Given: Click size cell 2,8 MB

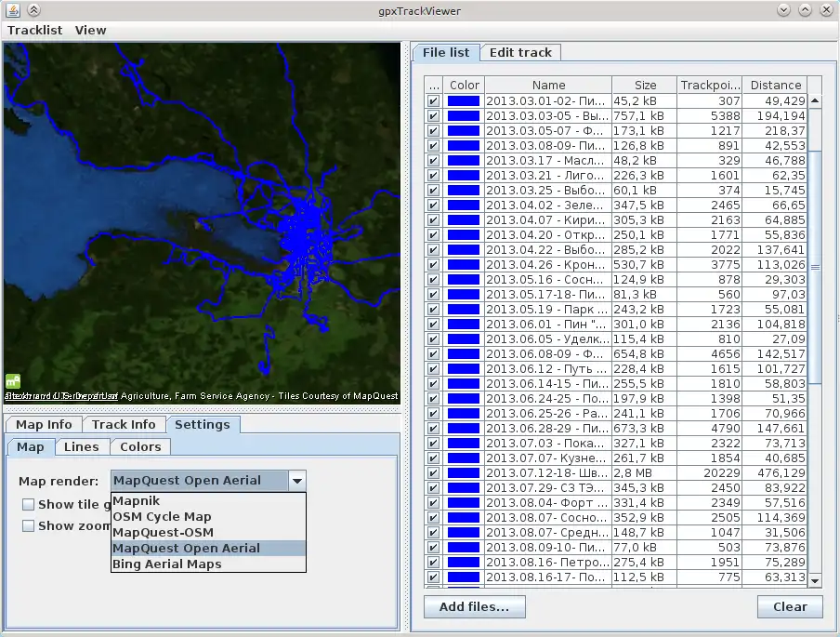Looking at the screenshot, I should click(645, 473).
